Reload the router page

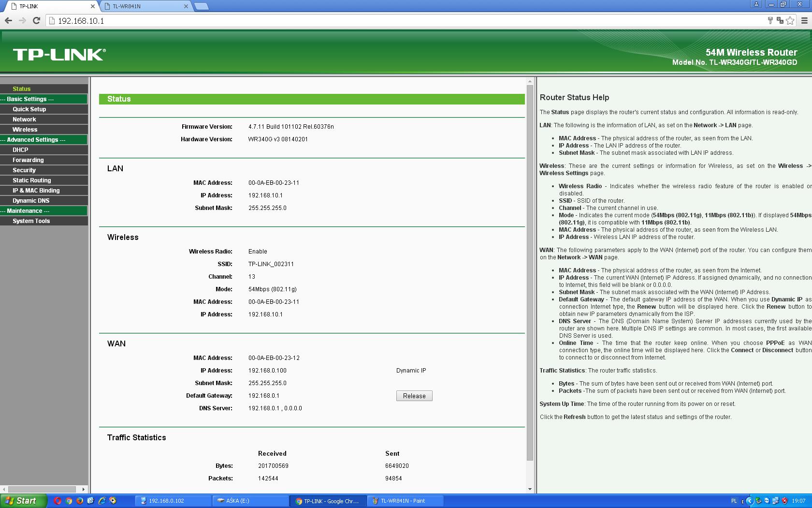(36, 20)
